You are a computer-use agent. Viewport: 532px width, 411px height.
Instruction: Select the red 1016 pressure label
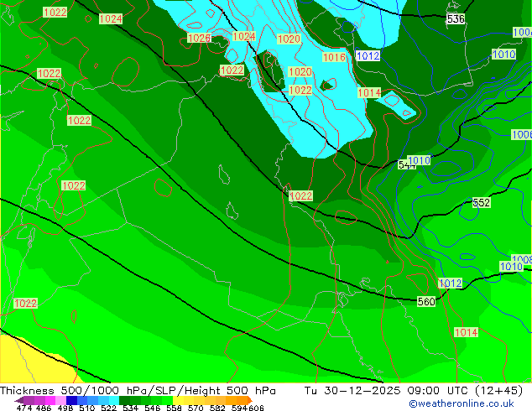334,57
